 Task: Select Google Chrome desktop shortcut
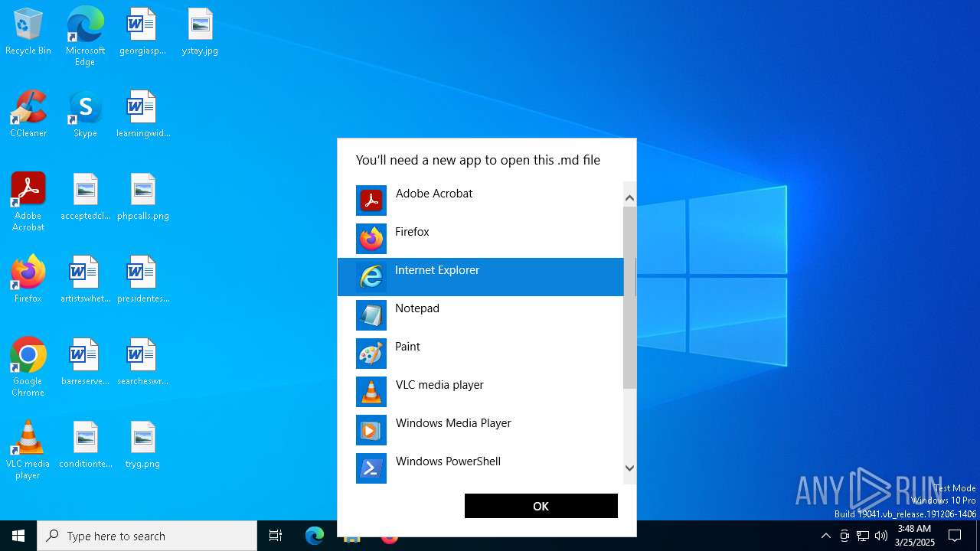tap(28, 367)
